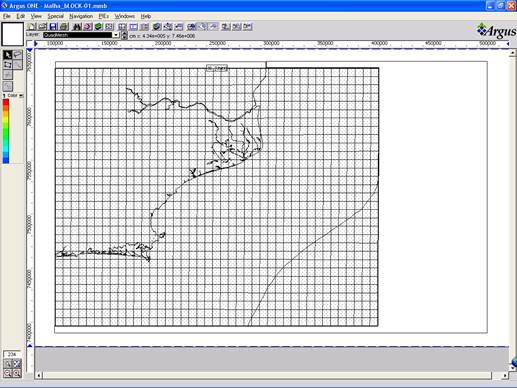
Task: Open the Navigation menu
Action: click(x=81, y=16)
